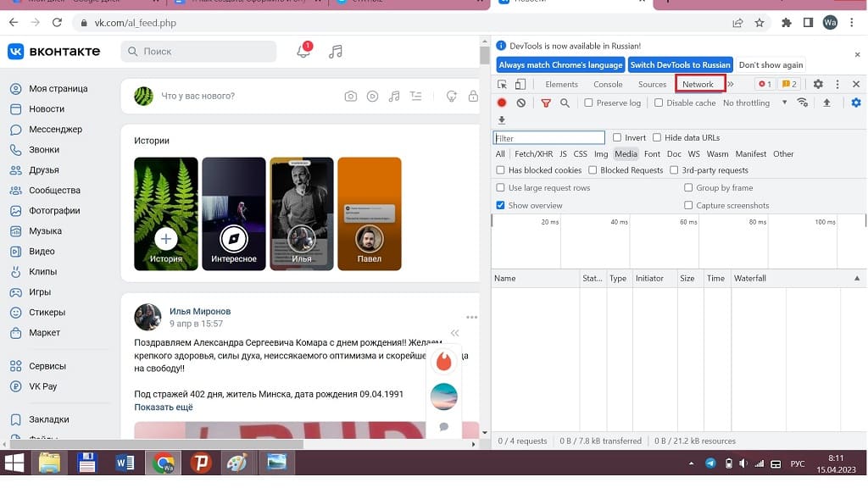868x488 pixels.
Task: Open Word from the taskbar
Action: 125,463
